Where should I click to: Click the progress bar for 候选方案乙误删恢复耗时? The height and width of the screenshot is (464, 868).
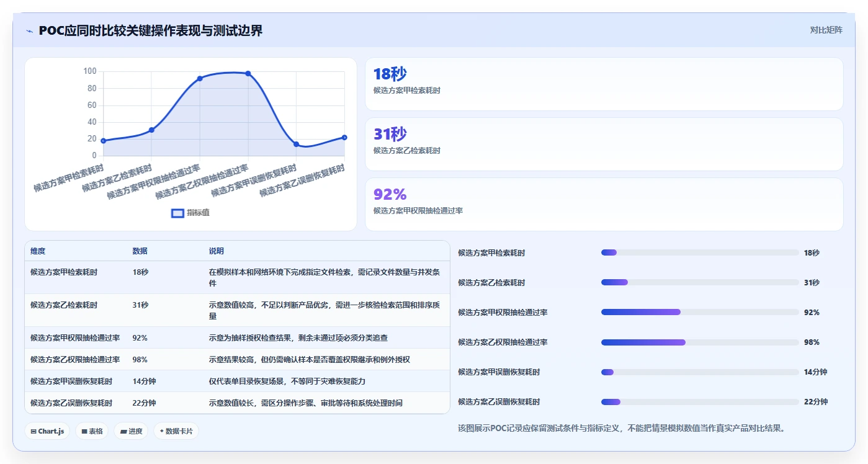tap(700, 401)
